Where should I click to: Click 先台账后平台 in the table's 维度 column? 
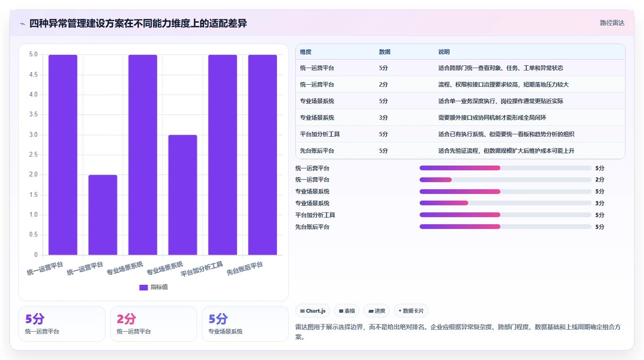317,151
